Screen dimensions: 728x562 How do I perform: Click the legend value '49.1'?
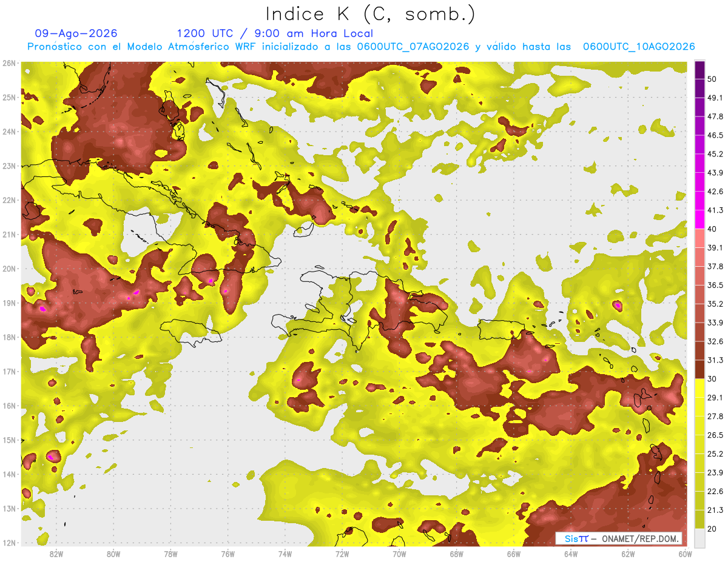pyautogui.click(x=715, y=98)
